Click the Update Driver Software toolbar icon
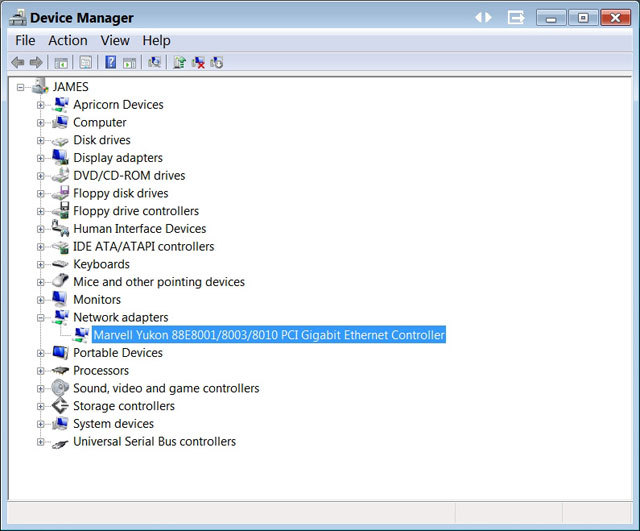 pos(179,62)
